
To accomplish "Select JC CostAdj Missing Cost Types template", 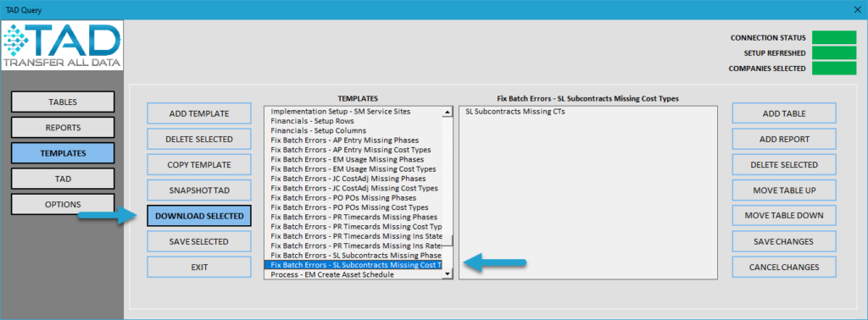I will click(x=353, y=188).
